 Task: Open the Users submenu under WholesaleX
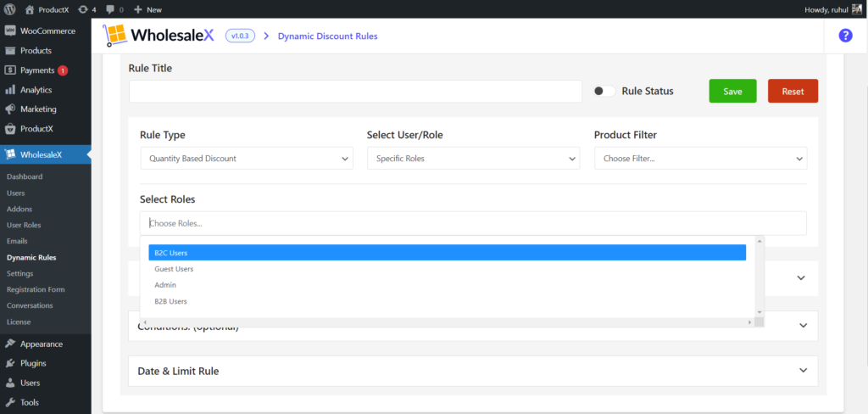pos(15,193)
